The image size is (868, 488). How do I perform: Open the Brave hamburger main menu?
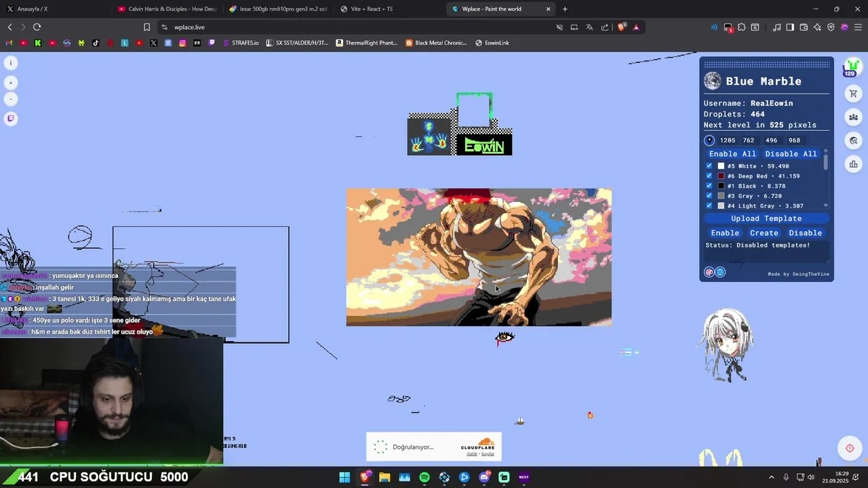(x=858, y=27)
